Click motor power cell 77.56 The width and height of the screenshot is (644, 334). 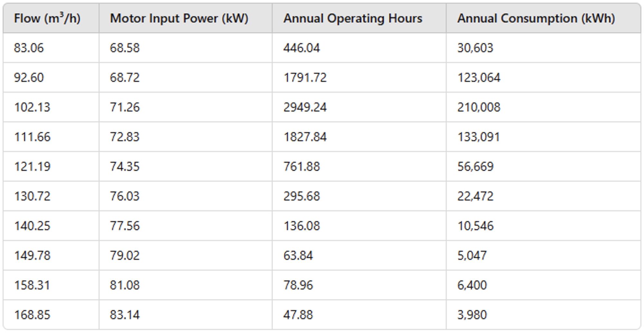[125, 226]
